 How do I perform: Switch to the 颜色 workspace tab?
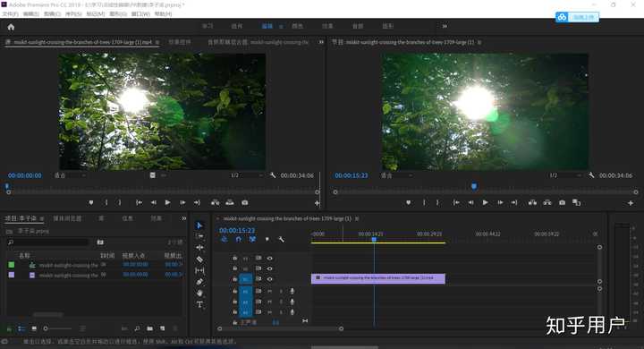(297, 26)
